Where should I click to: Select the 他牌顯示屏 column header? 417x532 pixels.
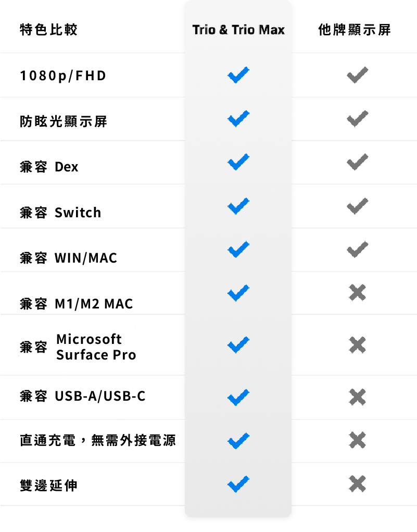pyautogui.click(x=355, y=30)
